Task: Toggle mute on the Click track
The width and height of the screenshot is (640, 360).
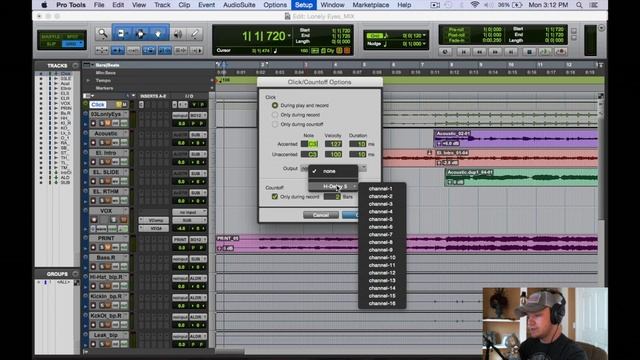Action: [x=124, y=105]
